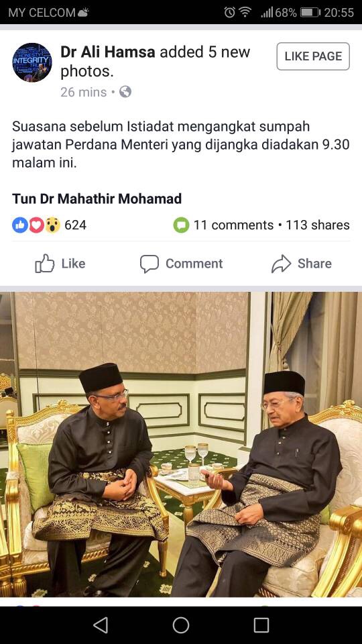Open the Dr Ali Hamsa page link

[108, 52]
